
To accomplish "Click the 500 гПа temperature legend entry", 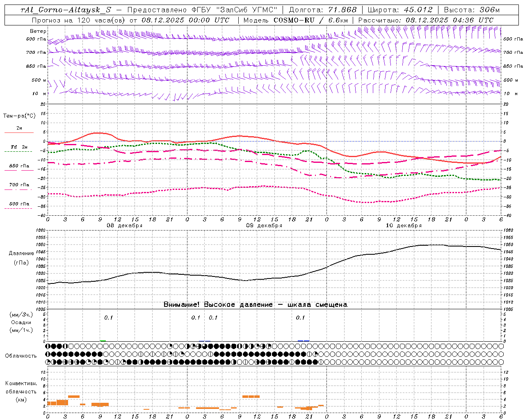I will pos(19,204).
